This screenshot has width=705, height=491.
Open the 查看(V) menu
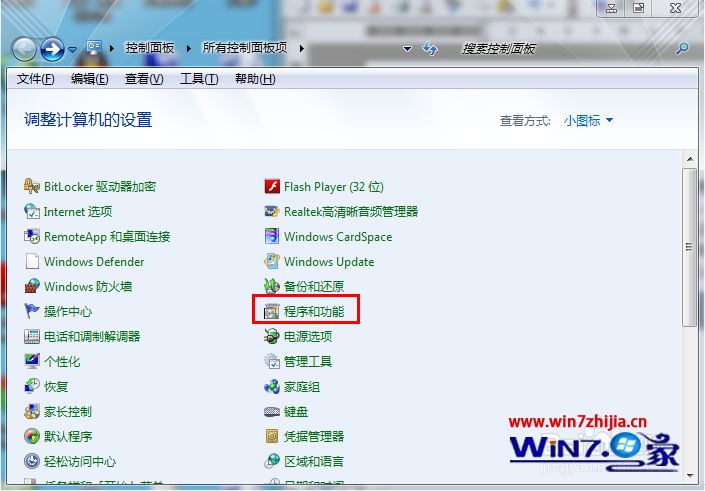144,79
